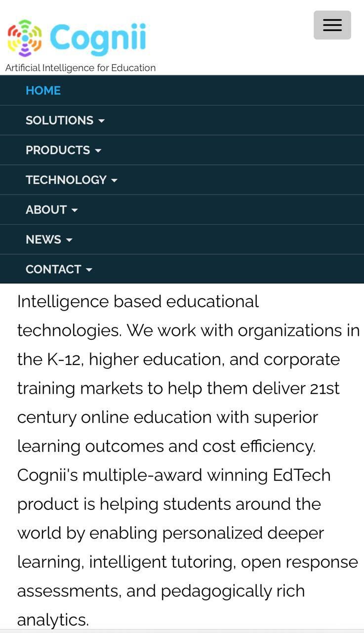Open the ABOUT menu item
The image size is (364, 633).
tap(46, 210)
